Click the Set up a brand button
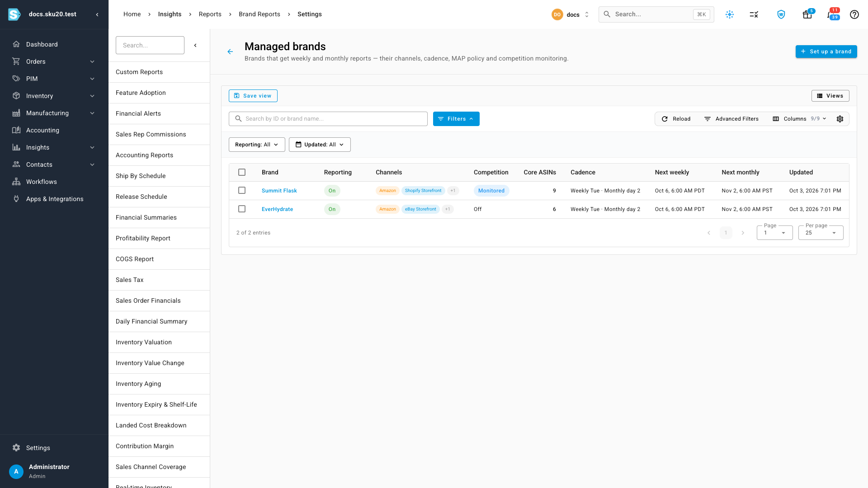The height and width of the screenshot is (488, 868). click(x=826, y=52)
